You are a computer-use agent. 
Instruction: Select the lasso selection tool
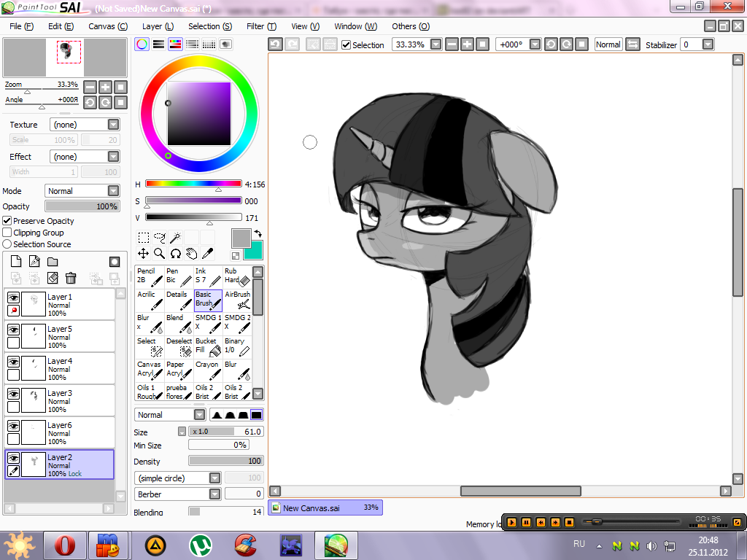[160, 237]
